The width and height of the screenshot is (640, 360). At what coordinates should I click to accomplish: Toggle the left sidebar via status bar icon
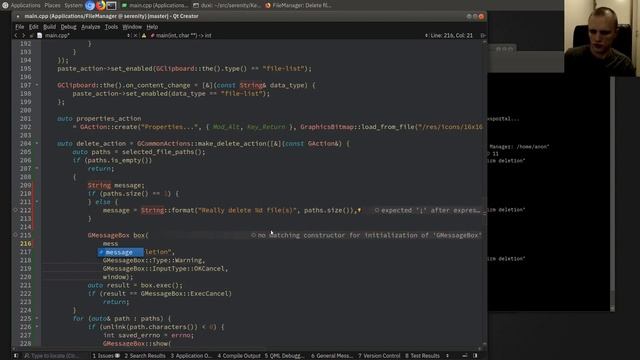coord(16,356)
